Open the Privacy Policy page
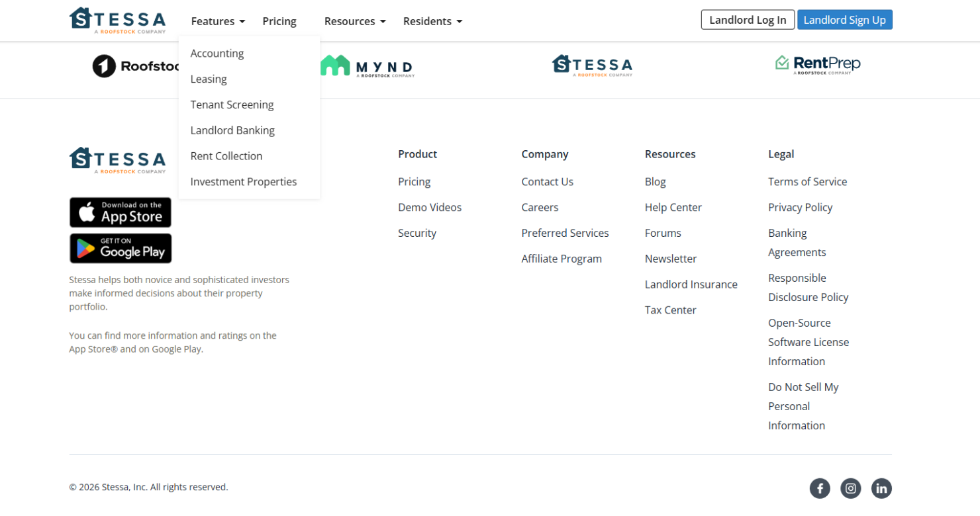 (x=800, y=207)
